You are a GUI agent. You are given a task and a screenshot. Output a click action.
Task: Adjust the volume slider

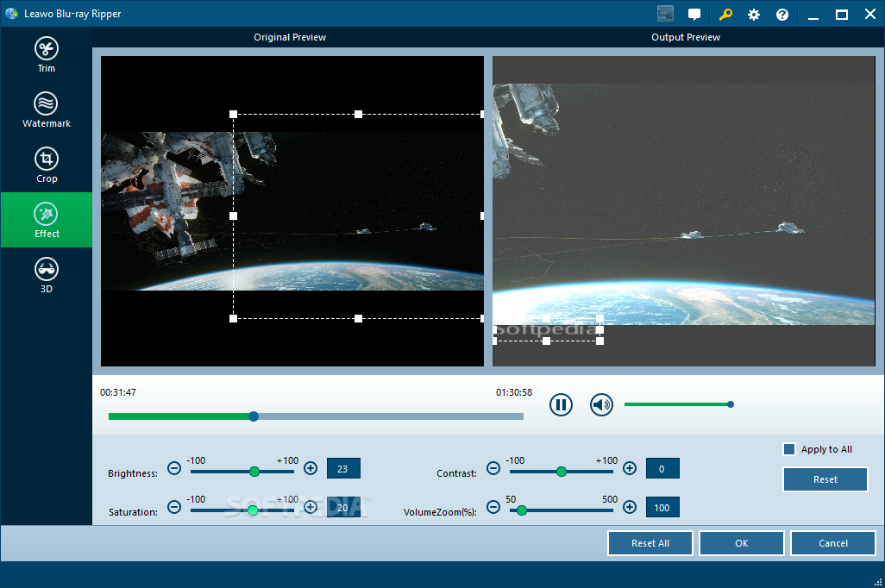677,404
